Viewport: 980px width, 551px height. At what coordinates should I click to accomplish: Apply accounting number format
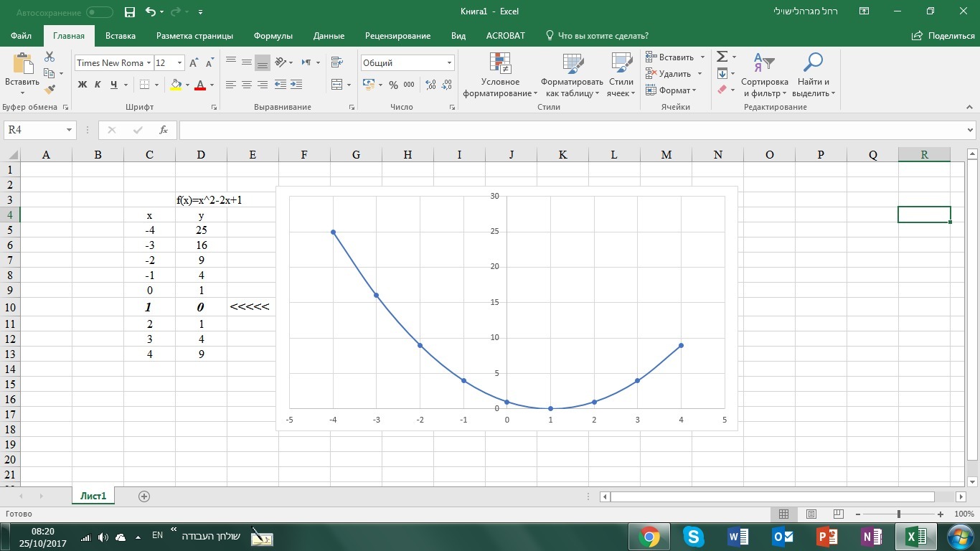point(369,85)
